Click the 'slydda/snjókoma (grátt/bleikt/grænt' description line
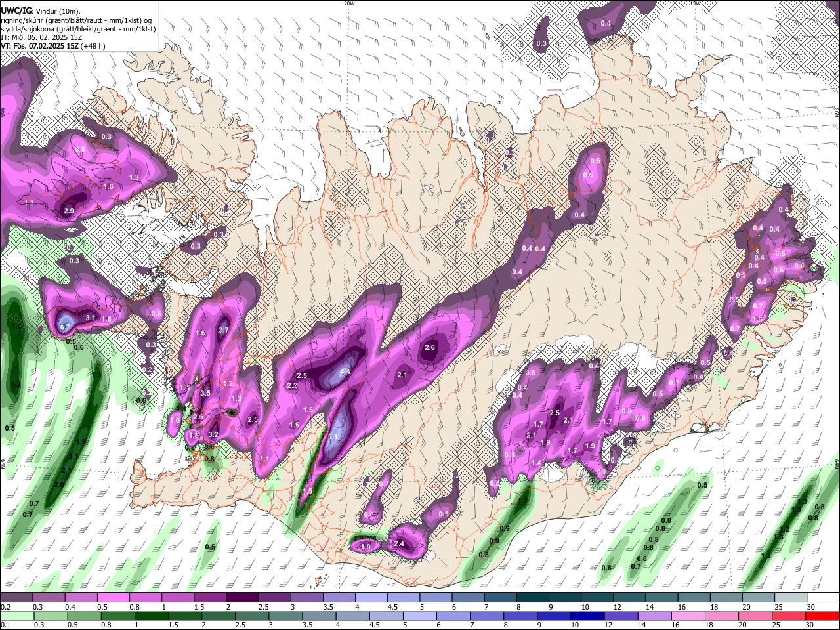The height and width of the screenshot is (630, 840). [x=78, y=29]
